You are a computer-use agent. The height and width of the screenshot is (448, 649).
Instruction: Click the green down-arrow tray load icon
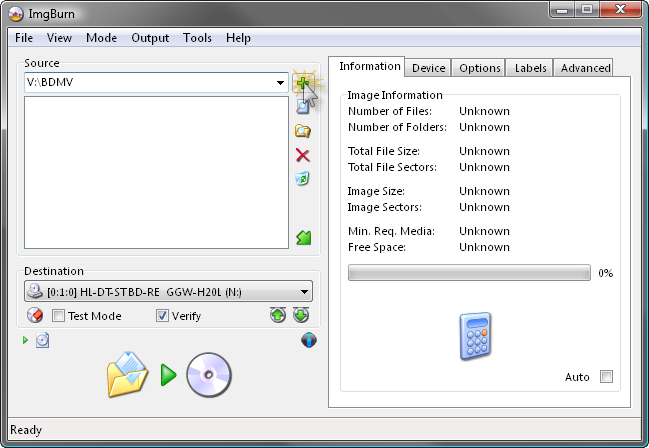pos(301,315)
